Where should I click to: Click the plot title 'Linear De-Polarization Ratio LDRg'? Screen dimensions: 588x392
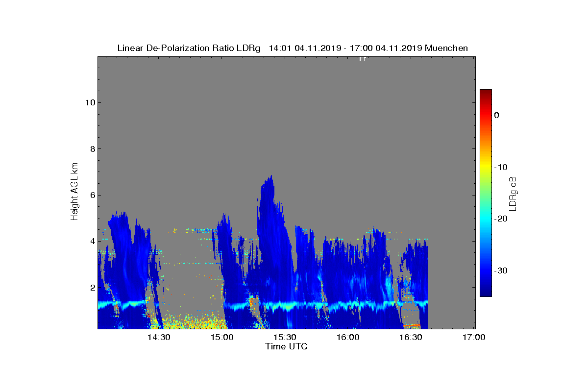tap(189, 48)
